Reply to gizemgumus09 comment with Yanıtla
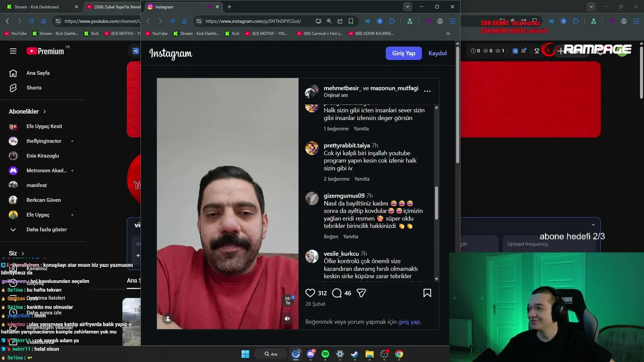Image resolution: width=644 pixels, height=362 pixels. pyautogui.click(x=351, y=236)
